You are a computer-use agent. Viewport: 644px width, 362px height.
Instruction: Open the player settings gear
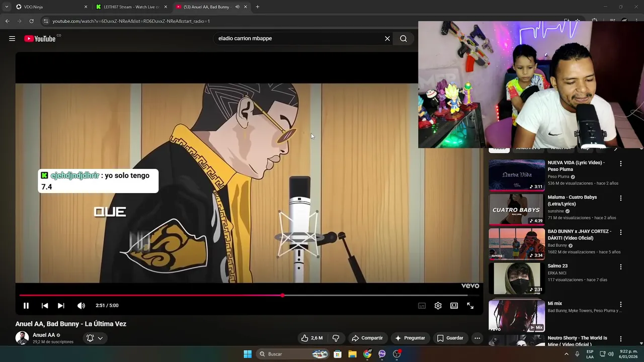coord(438,306)
